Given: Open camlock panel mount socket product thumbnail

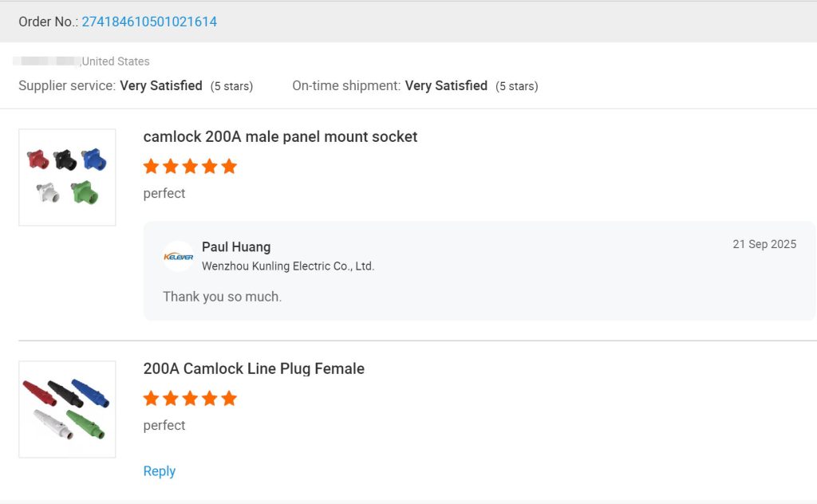Looking at the screenshot, I should coord(67,177).
